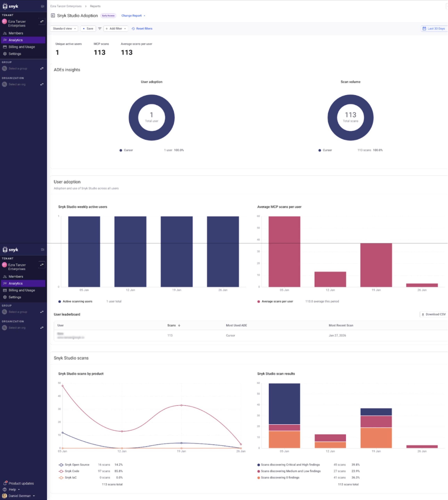The image size is (448, 500).
Task: Click the Help question mark icon
Action: pyautogui.click(x=5, y=489)
